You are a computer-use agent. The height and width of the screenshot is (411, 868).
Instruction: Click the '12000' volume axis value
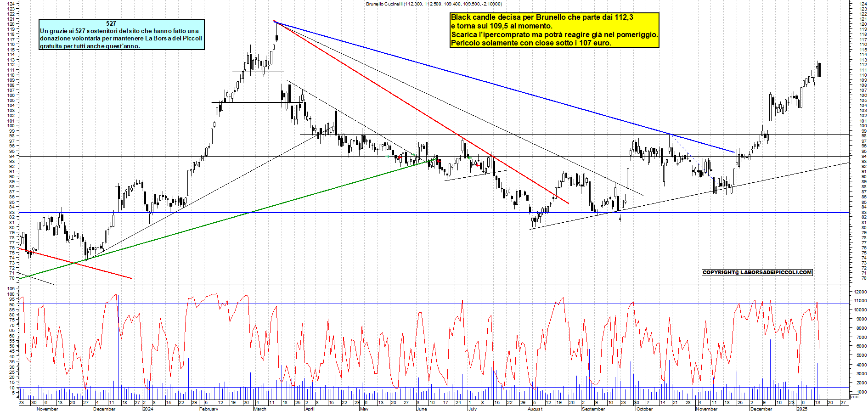(860, 292)
